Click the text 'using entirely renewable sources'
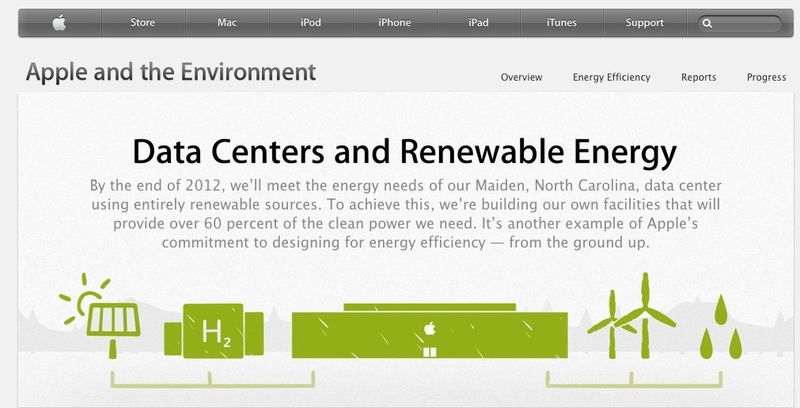The image size is (800, 408). tap(207, 205)
